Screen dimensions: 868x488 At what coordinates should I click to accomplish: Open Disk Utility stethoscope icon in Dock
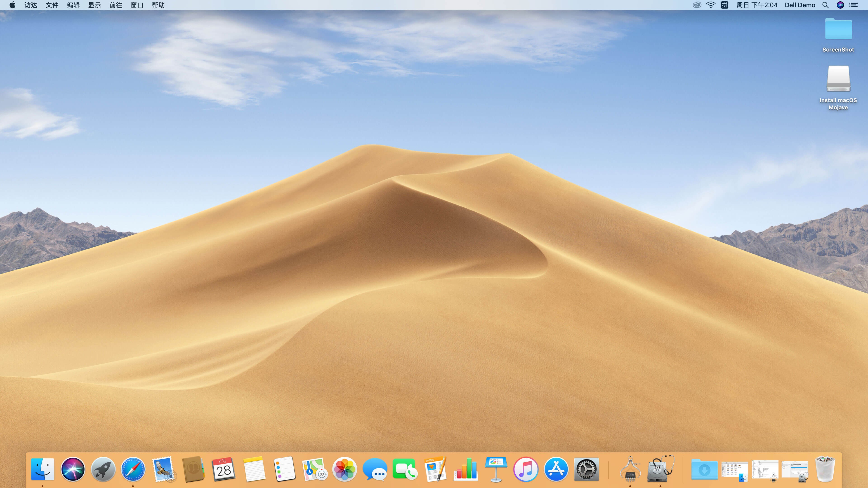(660, 469)
